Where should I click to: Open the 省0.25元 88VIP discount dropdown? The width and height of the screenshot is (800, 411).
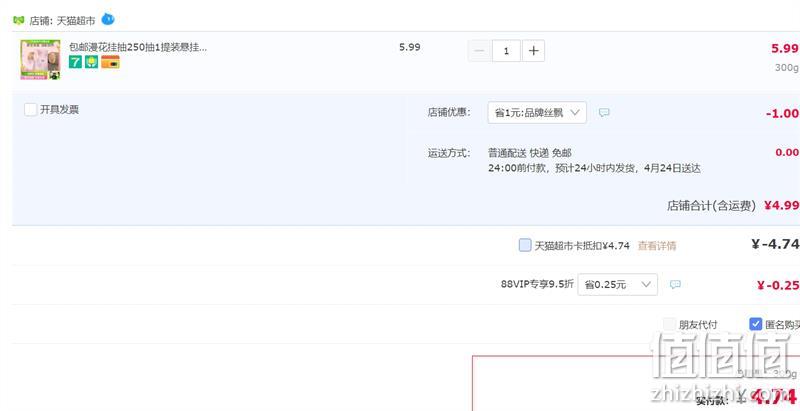(617, 285)
